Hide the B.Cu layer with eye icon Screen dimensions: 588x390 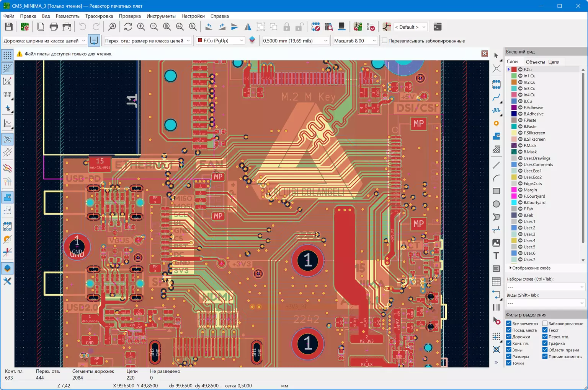click(520, 101)
